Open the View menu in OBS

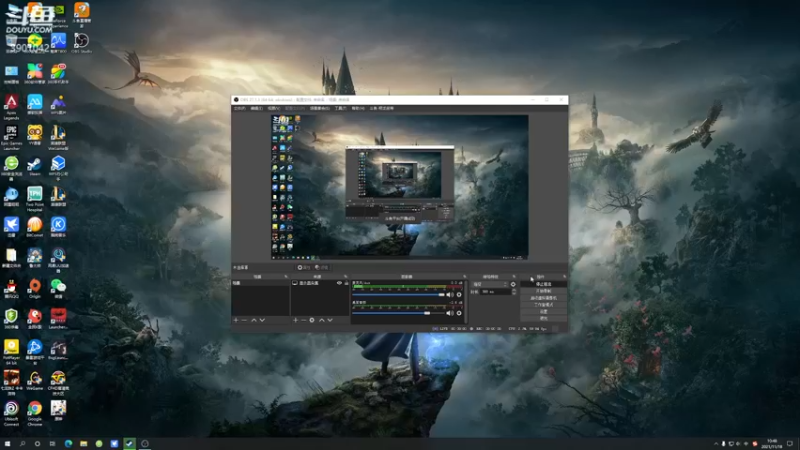[x=273, y=108]
